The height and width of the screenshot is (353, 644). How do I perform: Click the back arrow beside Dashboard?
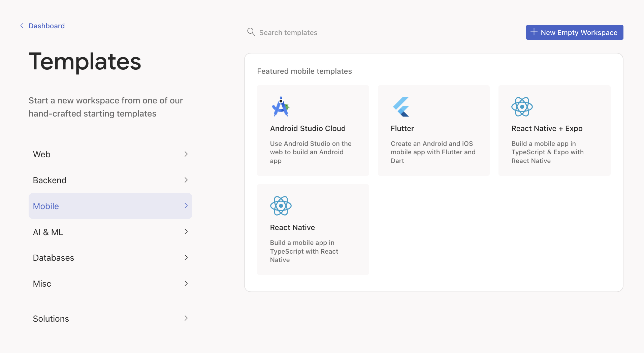click(x=22, y=26)
